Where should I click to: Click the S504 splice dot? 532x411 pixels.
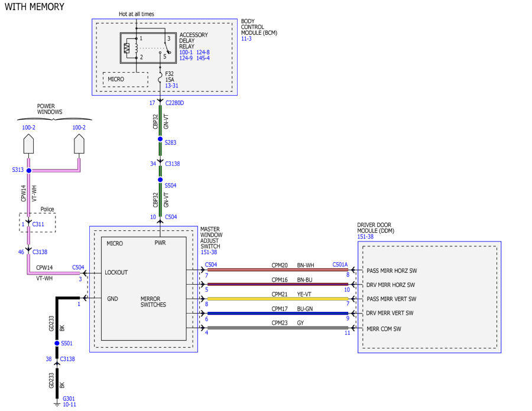160,180
